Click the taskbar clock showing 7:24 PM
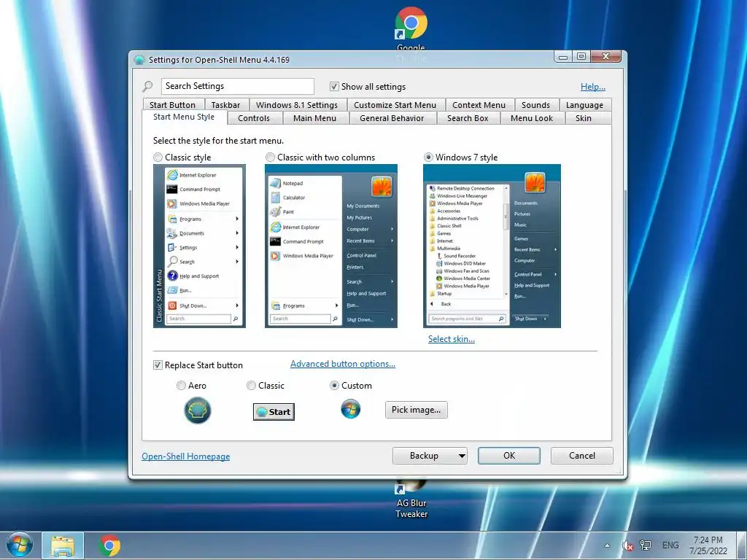The image size is (747, 560). point(708,545)
